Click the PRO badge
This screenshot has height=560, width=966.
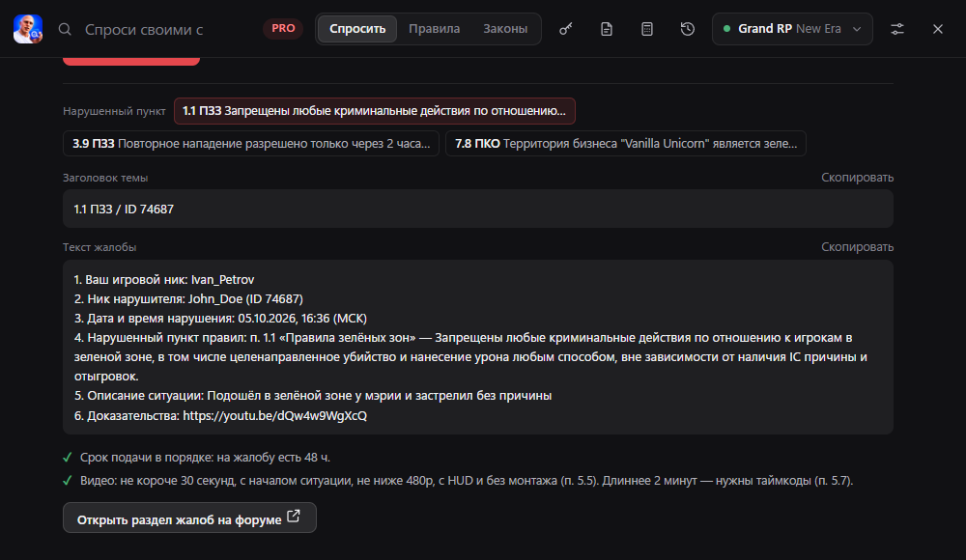(x=283, y=28)
